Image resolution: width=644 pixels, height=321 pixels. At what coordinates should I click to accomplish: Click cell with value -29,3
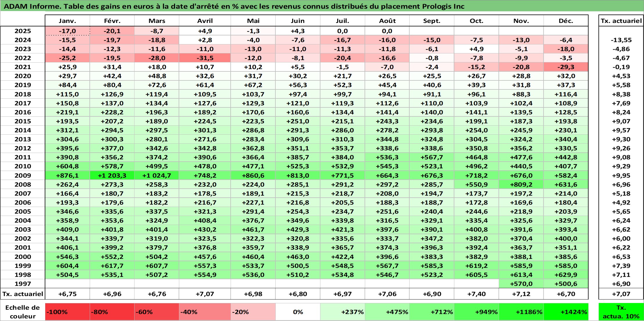coord(566,67)
